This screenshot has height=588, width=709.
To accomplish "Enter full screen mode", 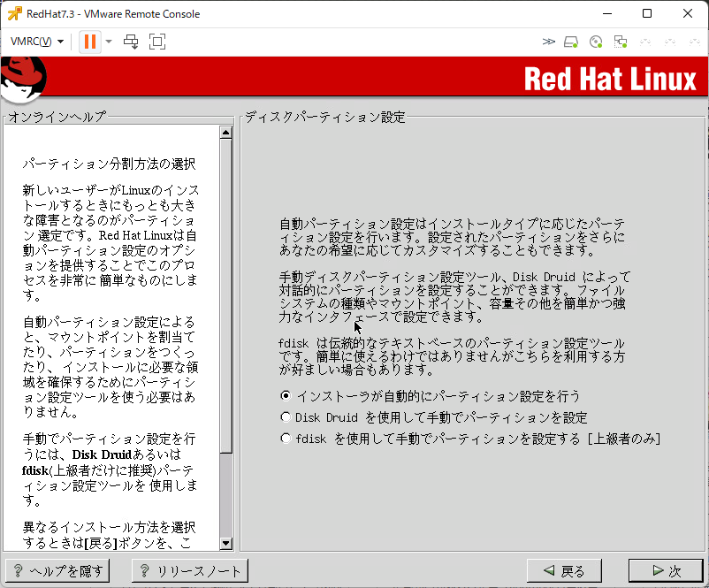I will pyautogui.click(x=157, y=42).
